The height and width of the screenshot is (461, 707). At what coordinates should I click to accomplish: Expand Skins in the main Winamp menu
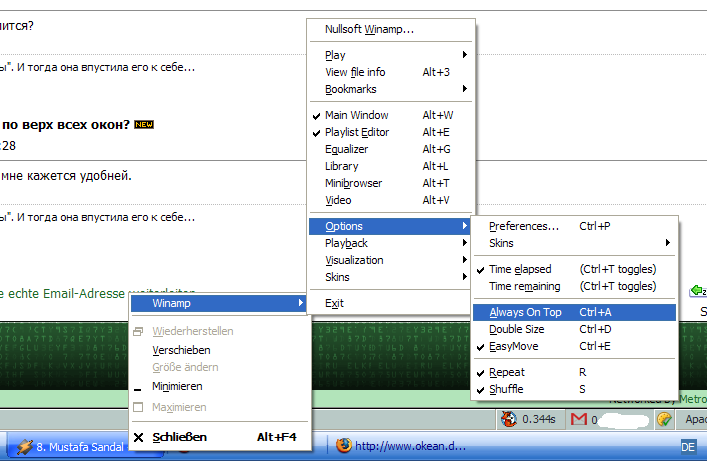[x=390, y=277]
